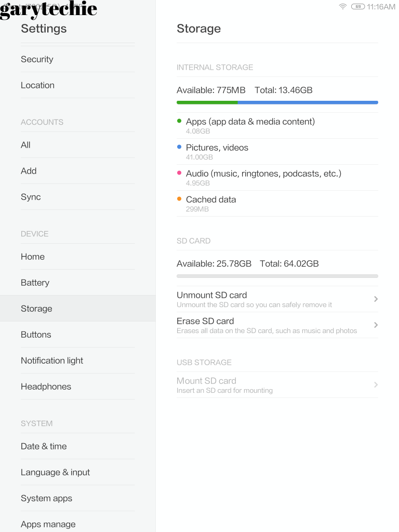Tap the pink Audio storage dot
Viewport: 399px width, 532px height.
tap(179, 173)
